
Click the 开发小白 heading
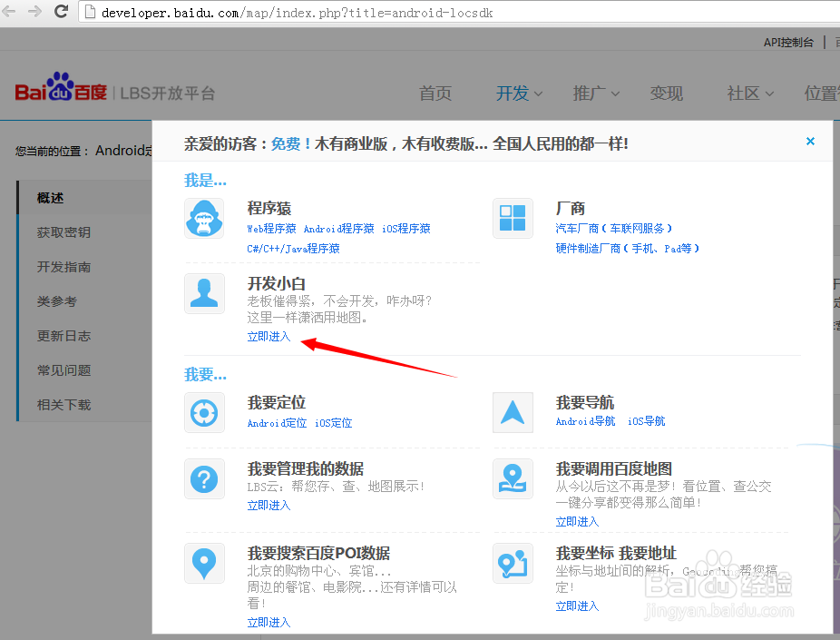pyautogui.click(x=277, y=283)
